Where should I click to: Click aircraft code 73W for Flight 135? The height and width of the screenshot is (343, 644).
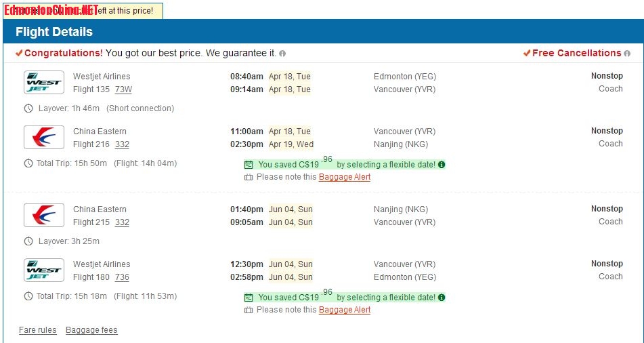point(123,89)
